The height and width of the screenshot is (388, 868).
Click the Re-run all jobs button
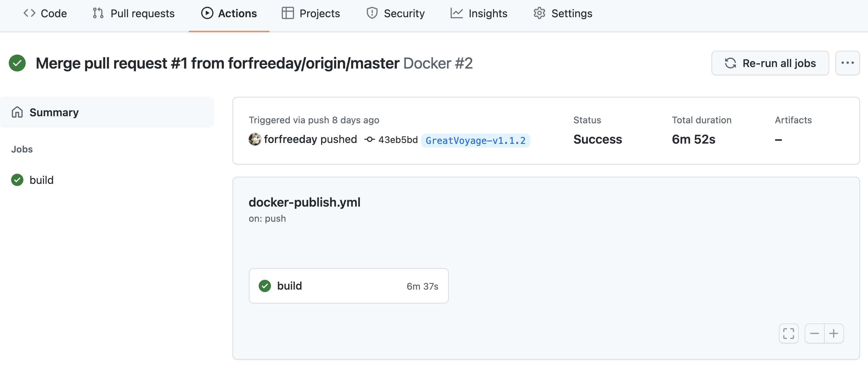coord(770,62)
